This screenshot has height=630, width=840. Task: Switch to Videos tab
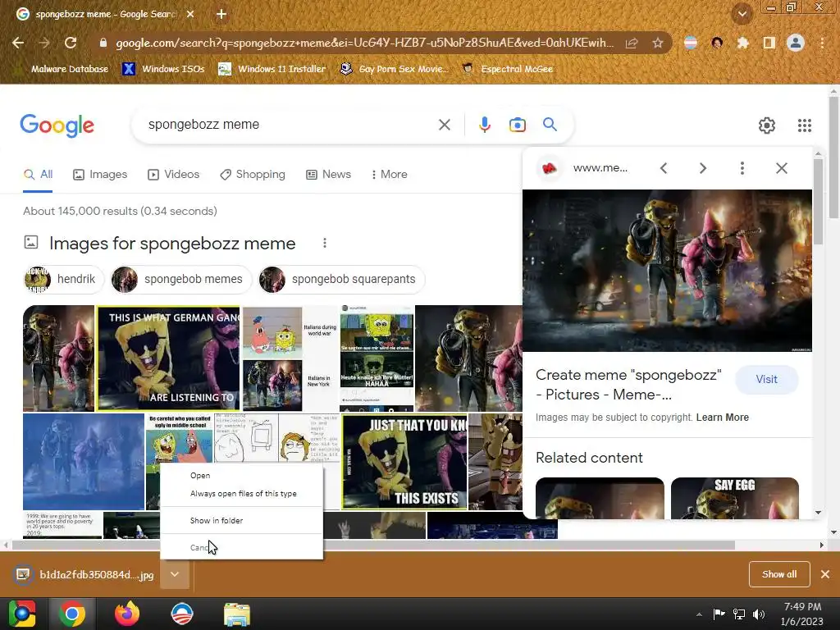pyautogui.click(x=174, y=174)
